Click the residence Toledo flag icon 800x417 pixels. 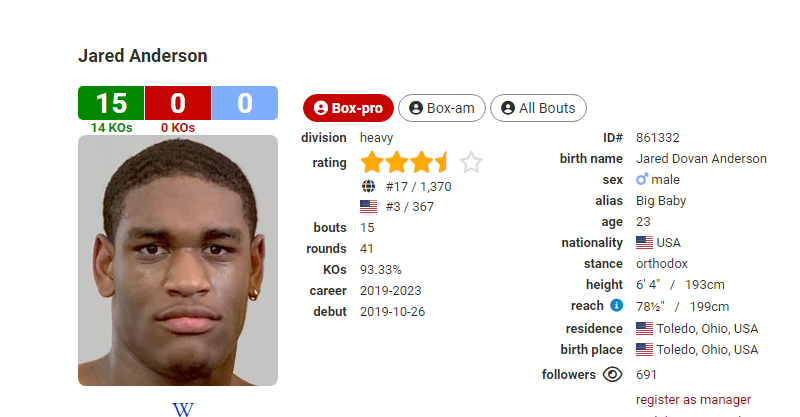click(x=644, y=328)
